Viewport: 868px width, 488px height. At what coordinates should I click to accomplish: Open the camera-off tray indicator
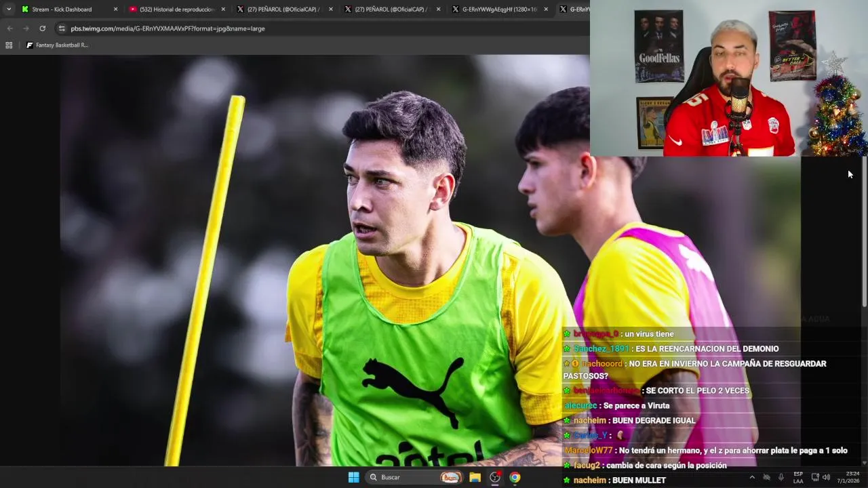click(766, 477)
